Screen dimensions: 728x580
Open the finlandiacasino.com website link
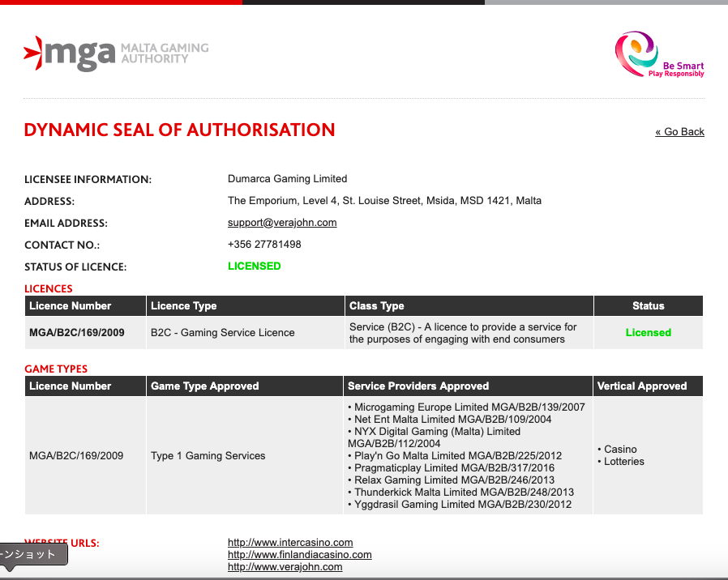[x=299, y=554]
